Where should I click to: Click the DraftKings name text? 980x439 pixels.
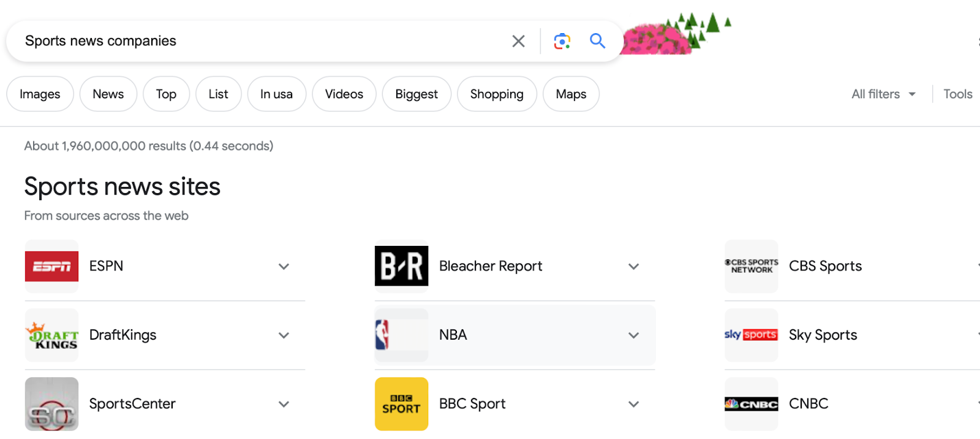click(123, 335)
